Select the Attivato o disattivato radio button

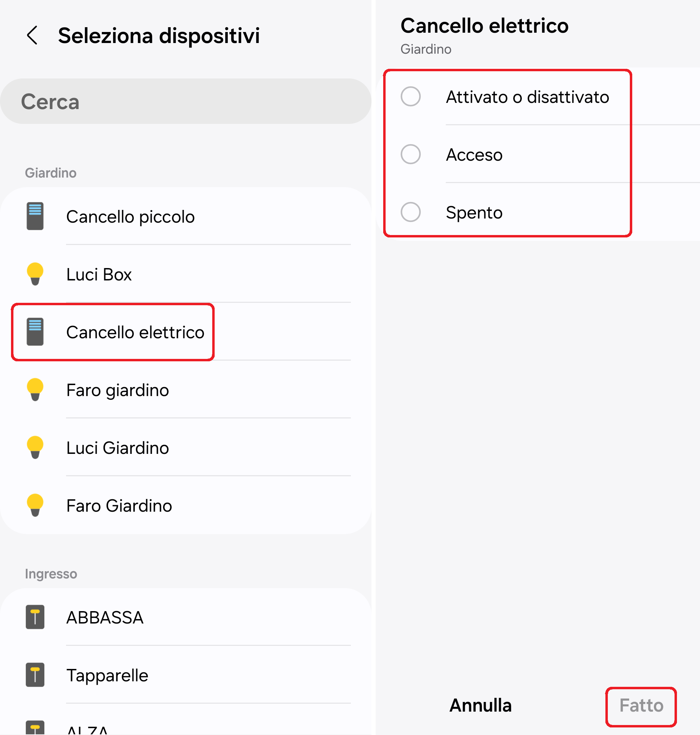pos(410,97)
